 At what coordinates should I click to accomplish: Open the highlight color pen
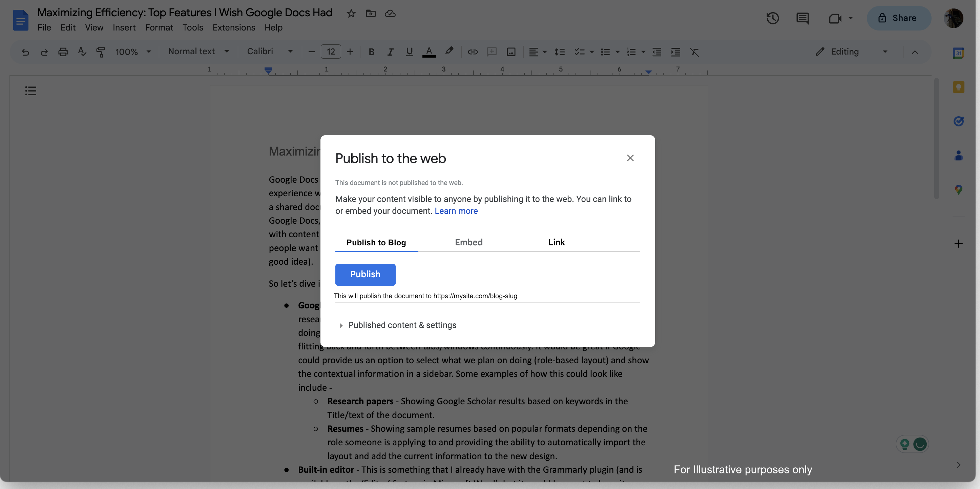(x=449, y=51)
